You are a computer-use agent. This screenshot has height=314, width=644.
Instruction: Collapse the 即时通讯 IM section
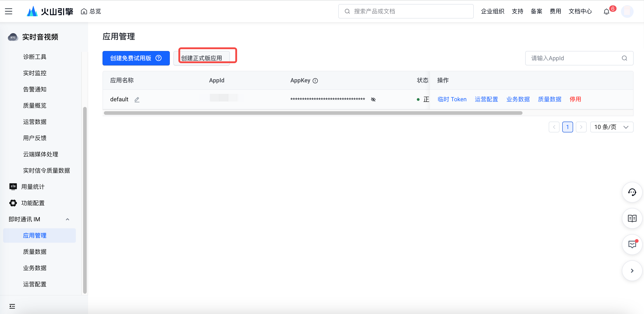(x=67, y=219)
